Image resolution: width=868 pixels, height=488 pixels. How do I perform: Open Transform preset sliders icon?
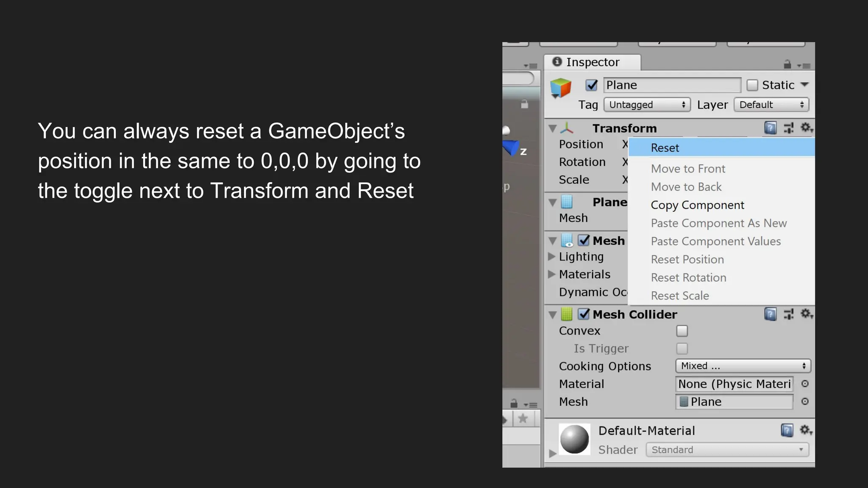click(x=789, y=128)
